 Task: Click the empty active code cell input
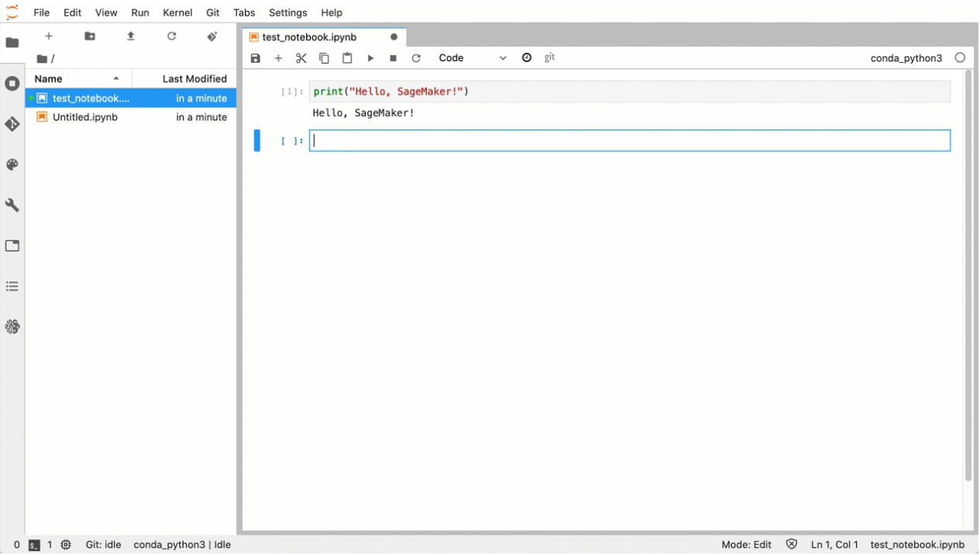pos(630,140)
